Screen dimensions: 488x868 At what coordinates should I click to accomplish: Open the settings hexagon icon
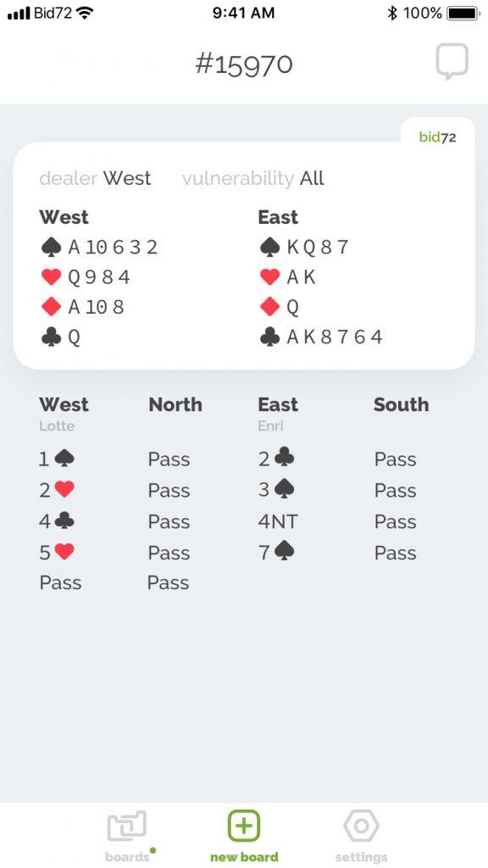[x=361, y=826]
